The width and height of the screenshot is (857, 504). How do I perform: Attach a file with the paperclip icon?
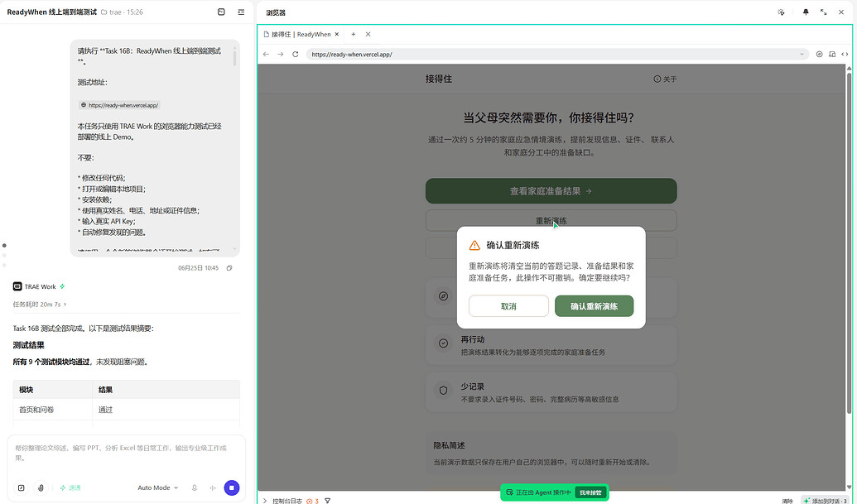point(41,487)
